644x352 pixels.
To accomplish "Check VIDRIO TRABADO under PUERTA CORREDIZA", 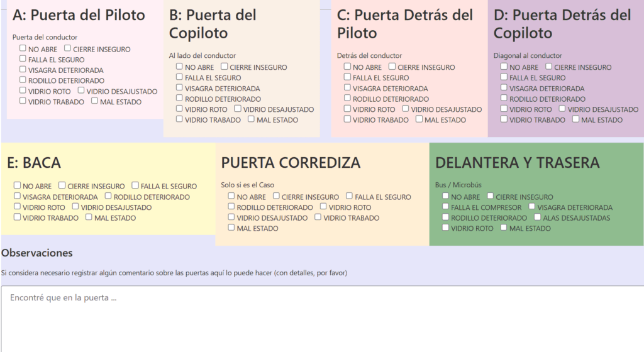I will tap(318, 217).
